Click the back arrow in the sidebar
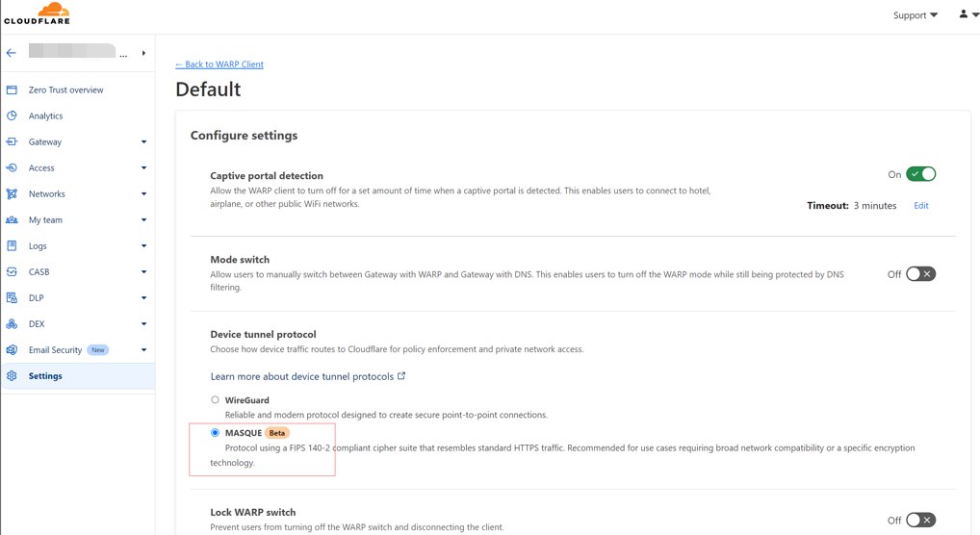The image size is (980, 535). (12, 53)
